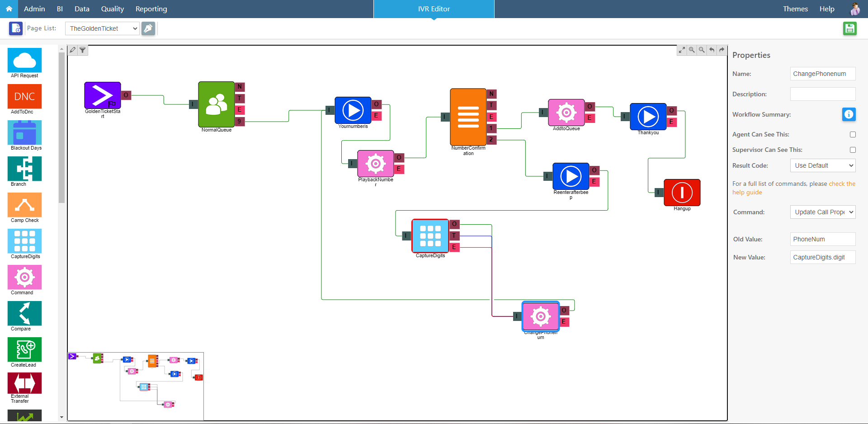Select the Camp Check tool

(x=24, y=207)
